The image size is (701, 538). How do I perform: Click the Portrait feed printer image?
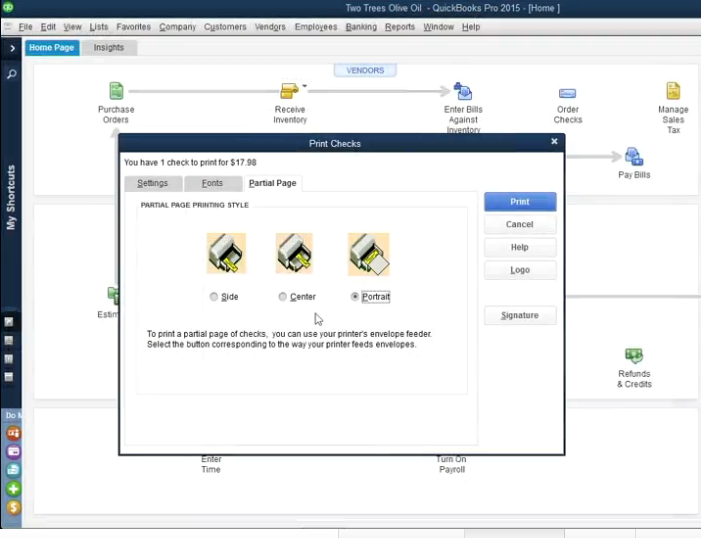368,254
